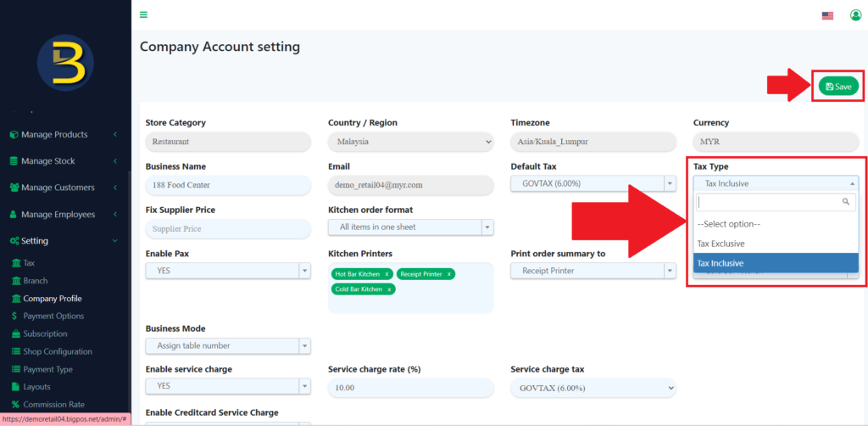Click the BigPOS logo
Image resolution: width=868 pixels, height=426 pixels.
click(x=65, y=64)
